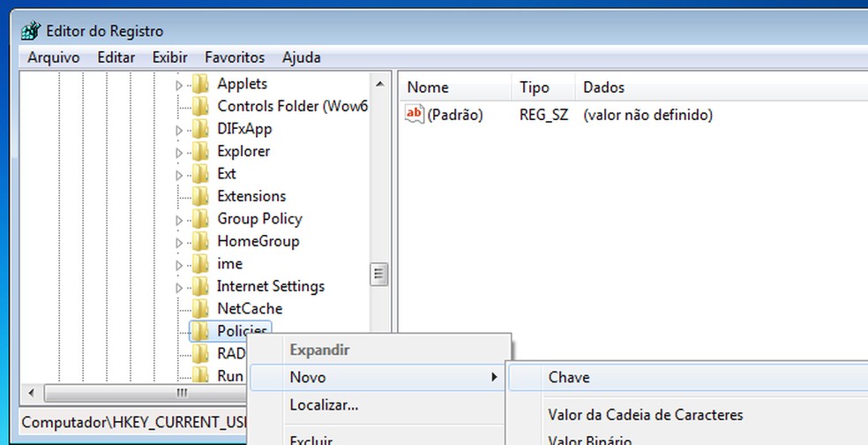The width and height of the screenshot is (868, 445).
Task: Expand the Ext key
Action: tap(178, 176)
